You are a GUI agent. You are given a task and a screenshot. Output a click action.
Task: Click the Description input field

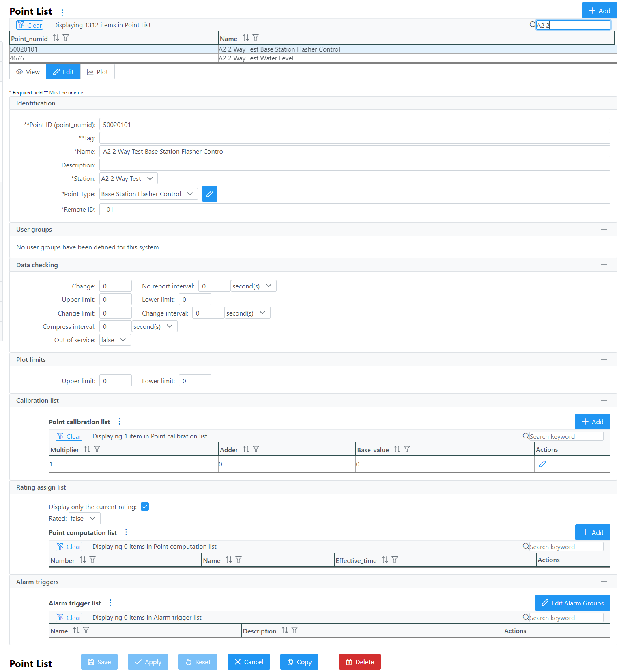[355, 165]
